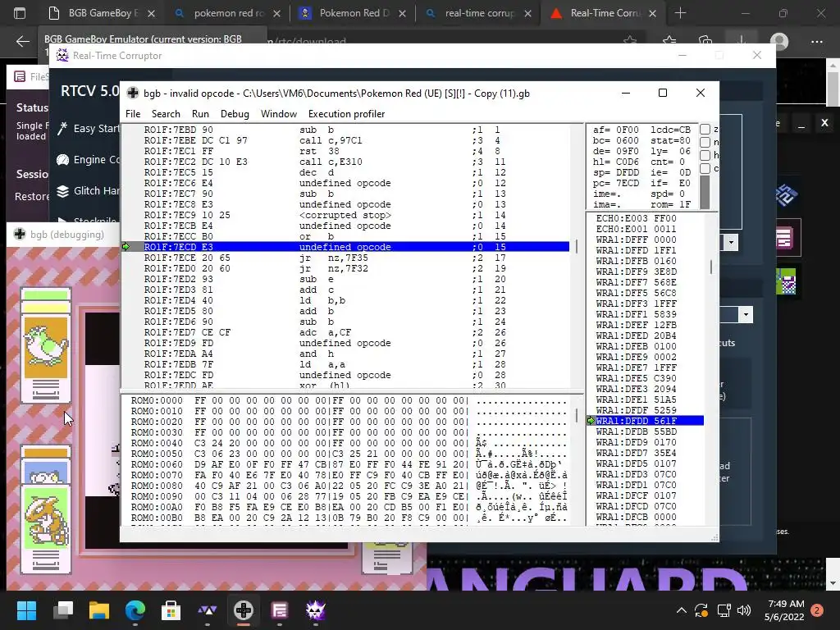The width and height of the screenshot is (840, 630).
Task: Click the bgb gamepad icon in debugger title bar
Action: (132, 94)
